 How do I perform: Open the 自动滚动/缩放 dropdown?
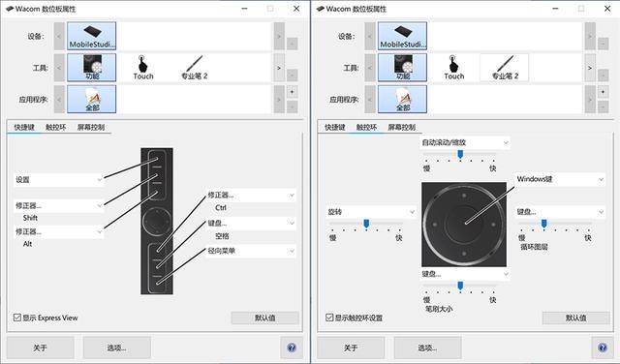465,142
